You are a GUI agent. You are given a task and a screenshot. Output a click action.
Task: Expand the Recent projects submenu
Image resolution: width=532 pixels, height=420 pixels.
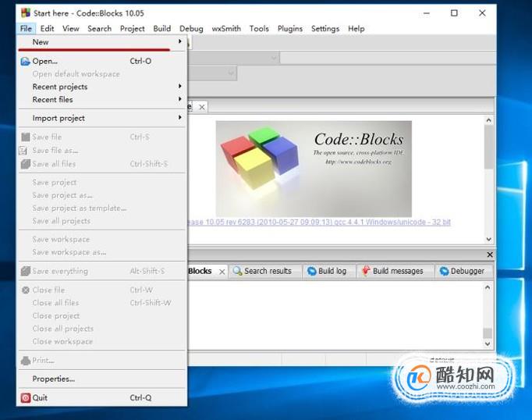coord(180,86)
